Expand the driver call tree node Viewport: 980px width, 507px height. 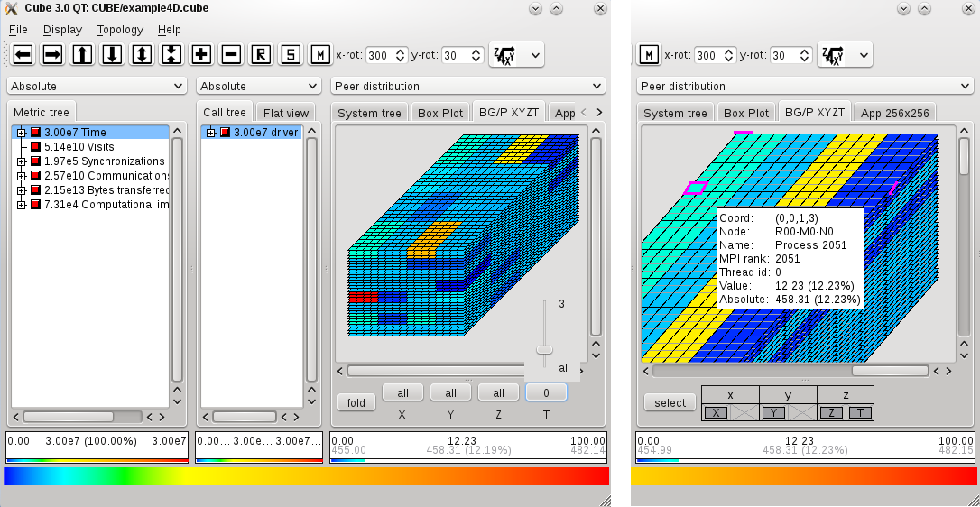[x=210, y=133]
